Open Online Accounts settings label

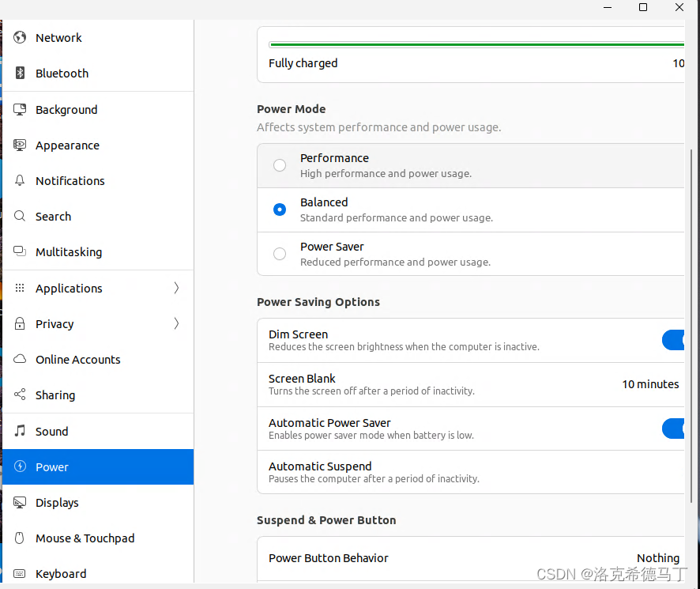78,359
